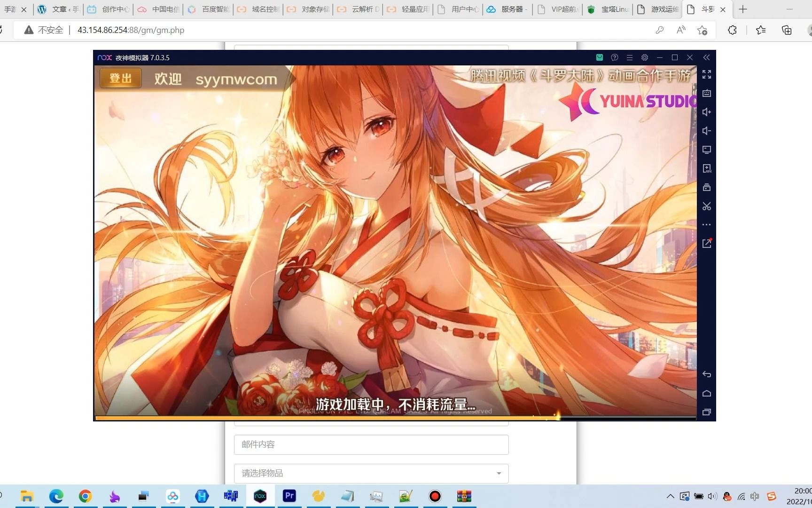Open red record button app in taskbar
The width and height of the screenshot is (812, 508).
[x=435, y=496]
